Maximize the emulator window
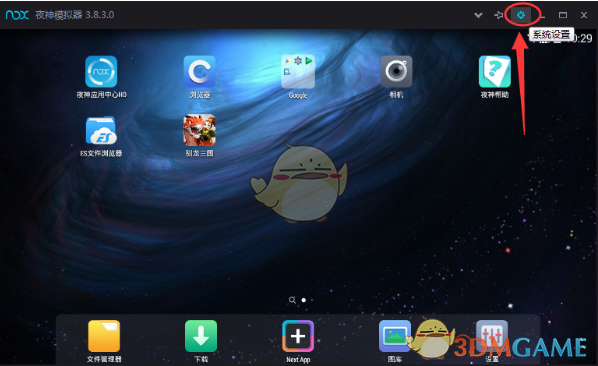Image resolution: width=598 pixels, height=366 pixels. [x=563, y=15]
